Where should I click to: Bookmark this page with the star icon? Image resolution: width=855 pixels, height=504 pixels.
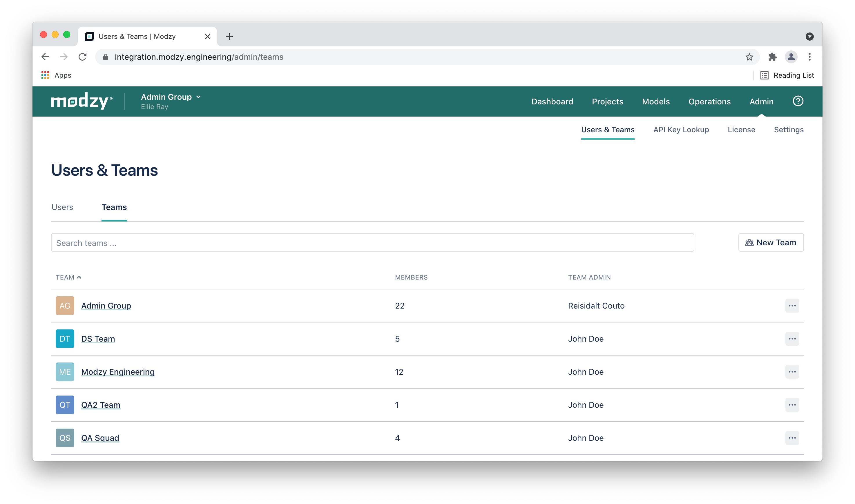click(749, 57)
